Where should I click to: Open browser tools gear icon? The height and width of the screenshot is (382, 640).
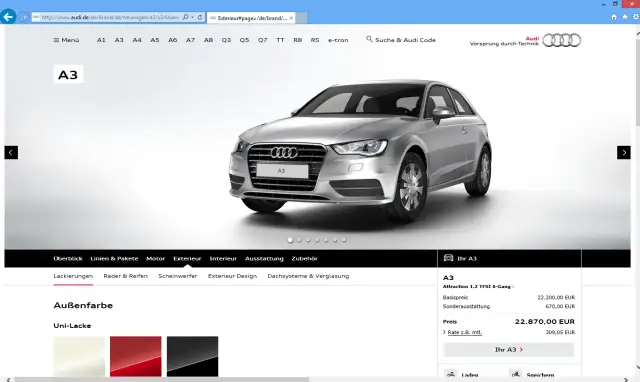(x=636, y=17)
